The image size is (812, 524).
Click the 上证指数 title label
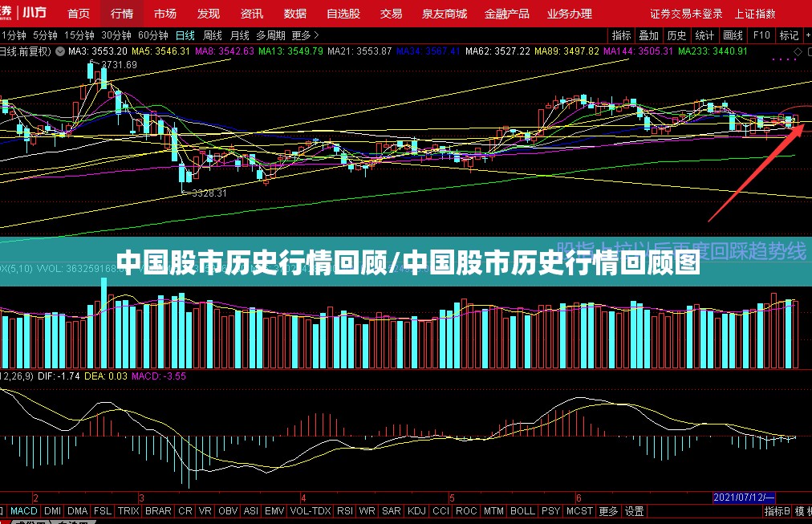[755, 14]
